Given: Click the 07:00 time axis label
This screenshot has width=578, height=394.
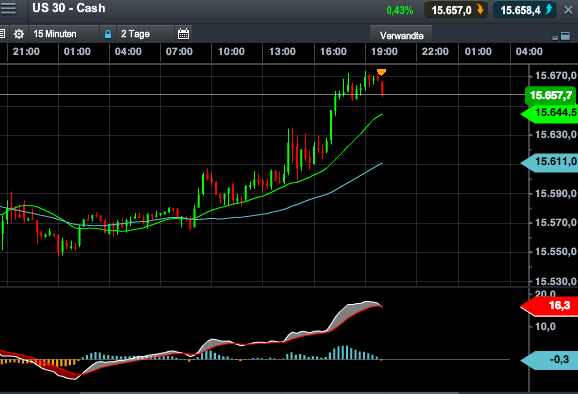Looking at the screenshot, I should coord(179,52).
